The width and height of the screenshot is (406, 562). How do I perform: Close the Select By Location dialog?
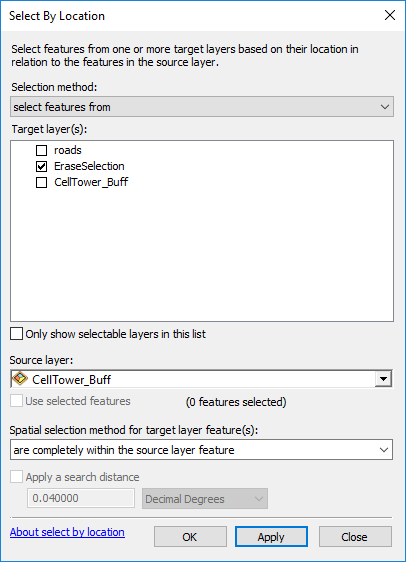(x=390, y=15)
